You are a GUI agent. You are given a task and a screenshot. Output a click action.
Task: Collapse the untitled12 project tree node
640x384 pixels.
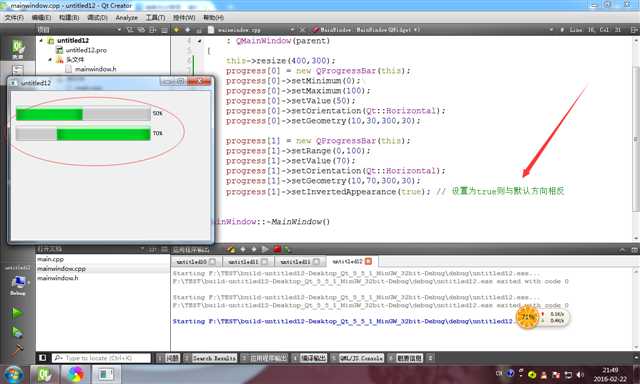click(x=41, y=40)
